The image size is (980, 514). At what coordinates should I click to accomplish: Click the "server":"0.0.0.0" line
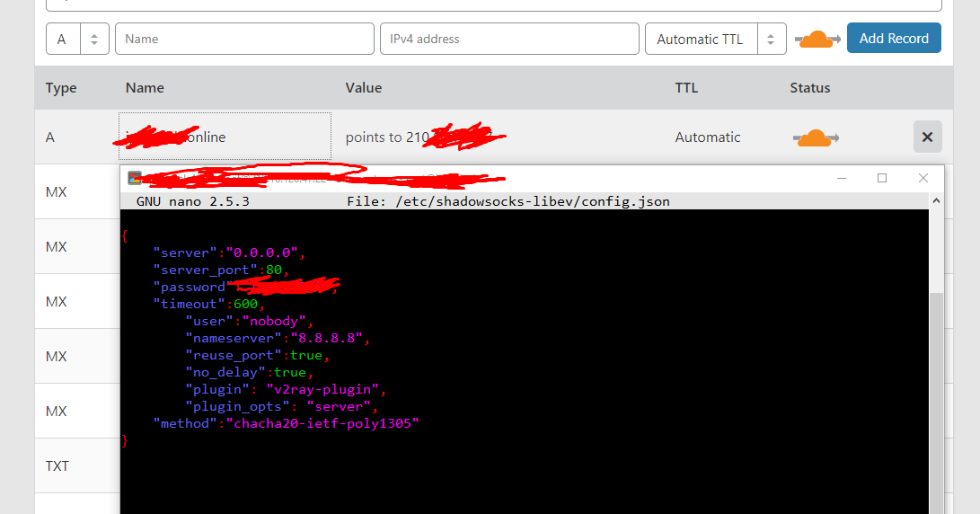tap(229, 253)
